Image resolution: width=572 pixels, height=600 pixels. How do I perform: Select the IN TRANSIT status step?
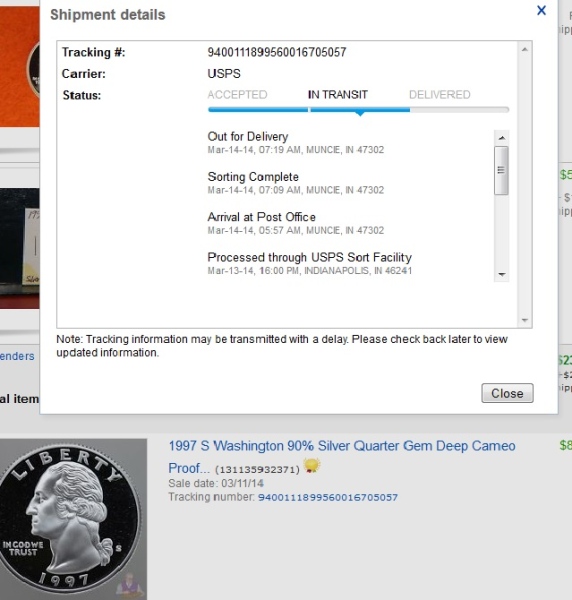pos(338,95)
